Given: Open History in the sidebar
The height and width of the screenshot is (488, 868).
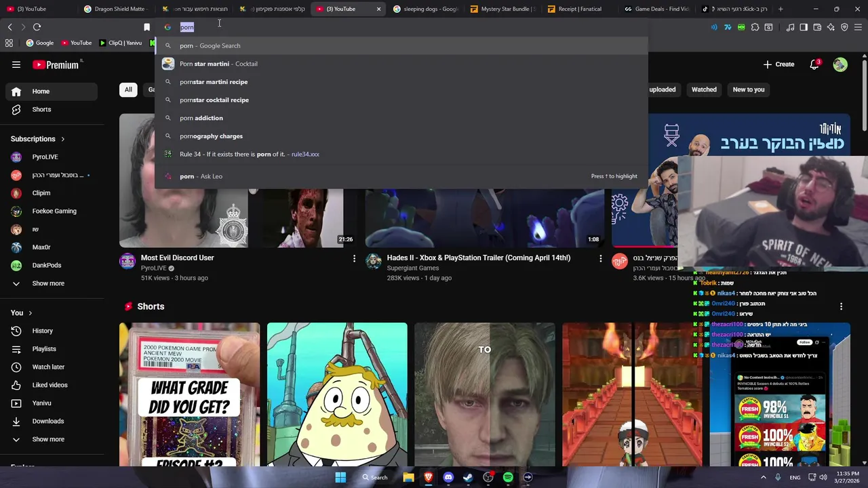Looking at the screenshot, I should coord(52,331).
